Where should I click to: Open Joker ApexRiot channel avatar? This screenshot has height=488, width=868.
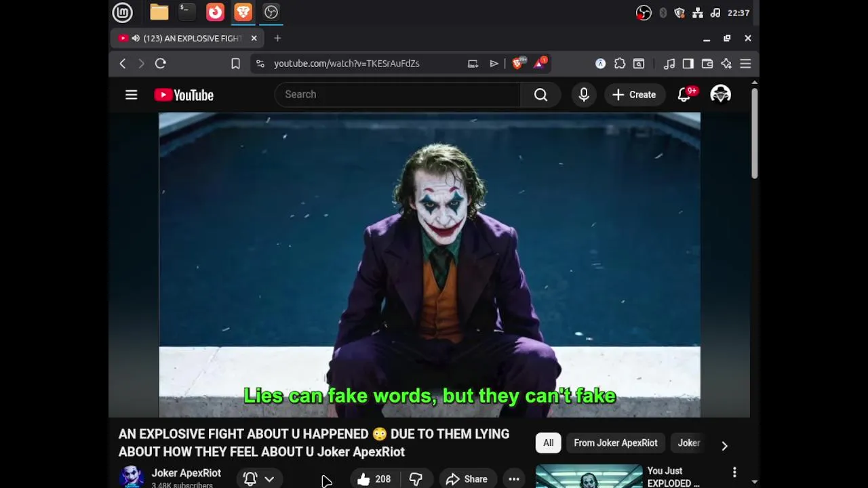coord(131,476)
